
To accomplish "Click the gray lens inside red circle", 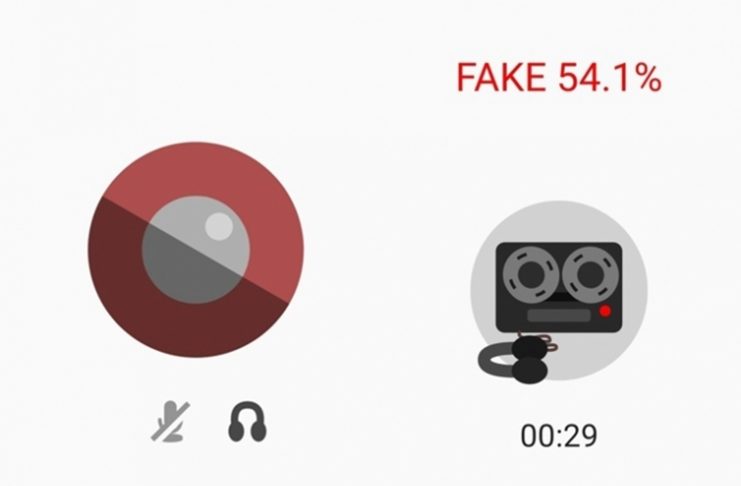I will pos(196,250).
